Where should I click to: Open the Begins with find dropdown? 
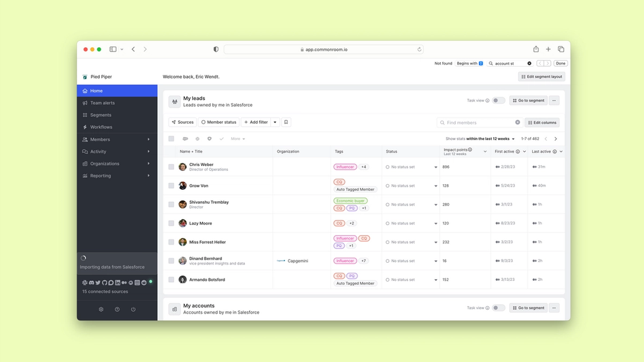coord(469,63)
